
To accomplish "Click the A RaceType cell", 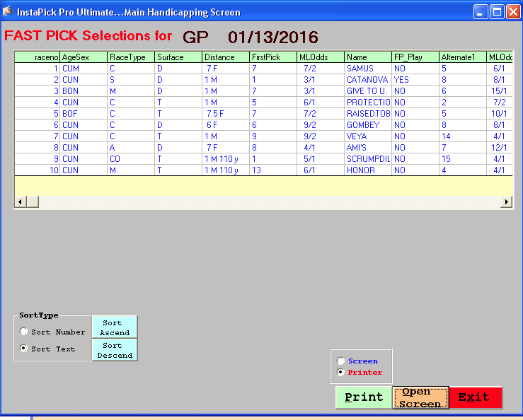I will [x=131, y=148].
